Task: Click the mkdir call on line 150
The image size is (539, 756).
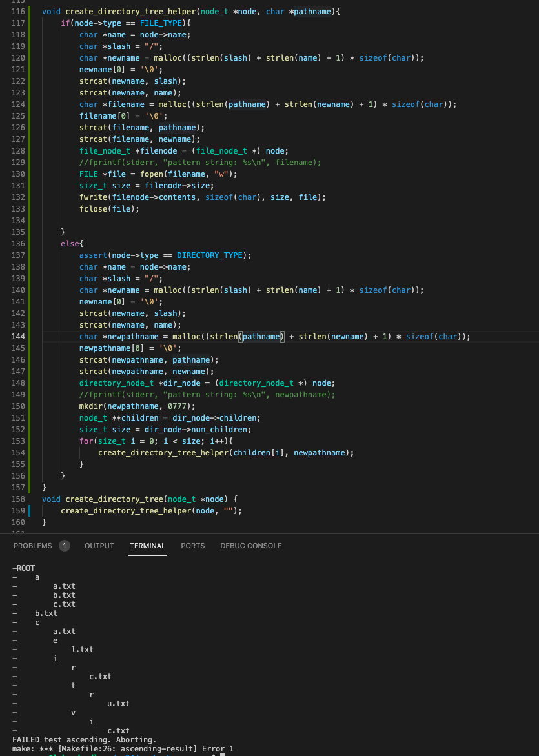Action: 92,406
